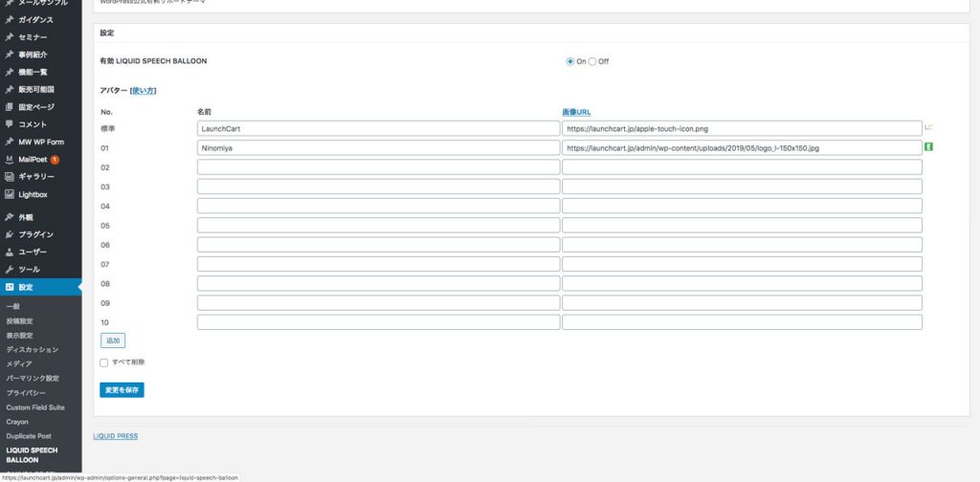Click the ツール wrench icon
The width and height of the screenshot is (980, 482).
[9, 270]
